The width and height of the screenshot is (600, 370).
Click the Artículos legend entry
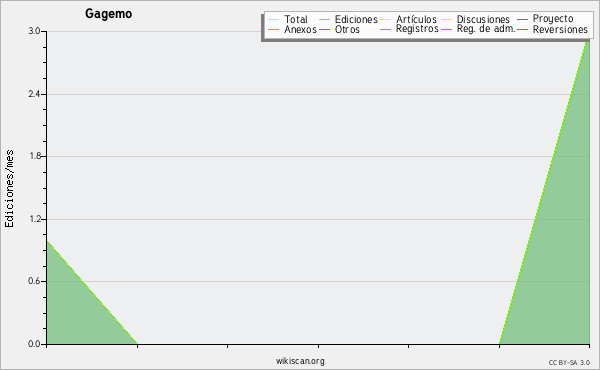point(408,19)
